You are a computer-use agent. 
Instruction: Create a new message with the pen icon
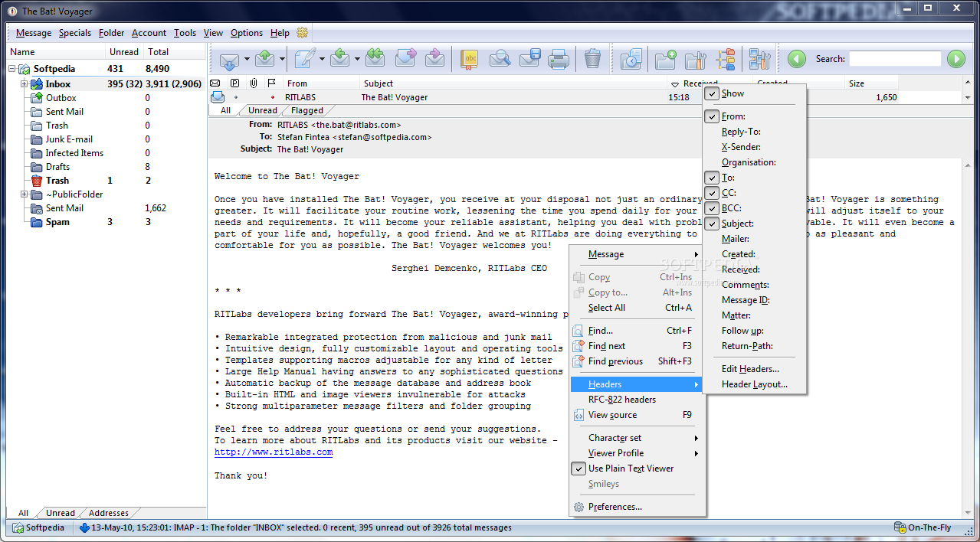tap(305, 59)
